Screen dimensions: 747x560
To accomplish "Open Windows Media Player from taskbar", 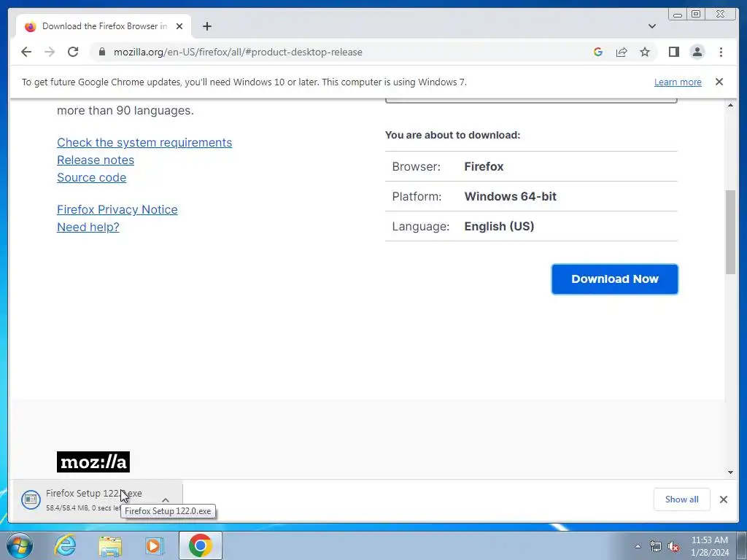I will tap(154, 545).
